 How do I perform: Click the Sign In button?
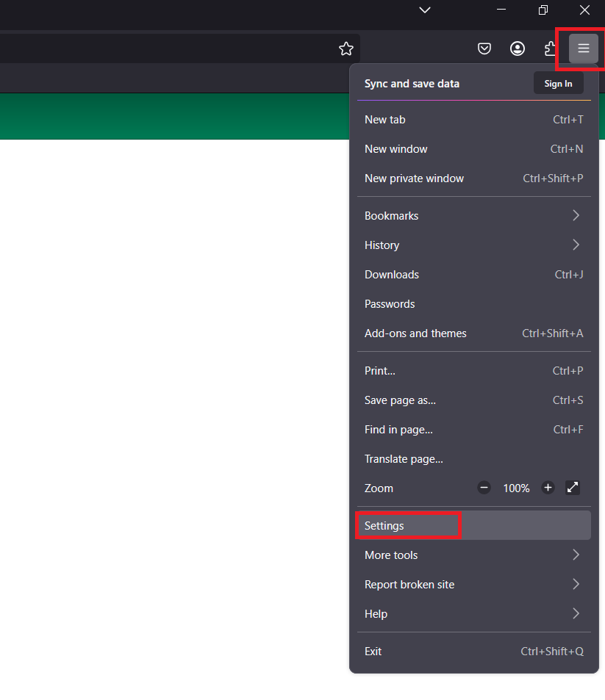point(558,83)
